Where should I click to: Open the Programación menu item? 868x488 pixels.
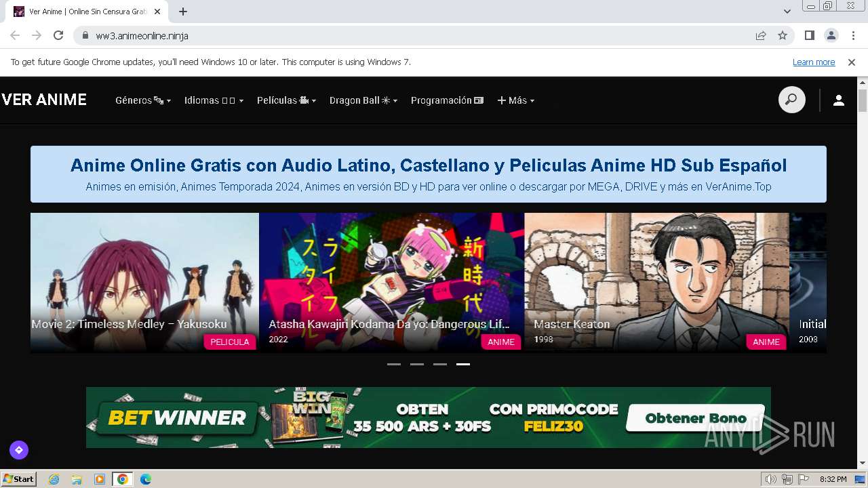448,100
